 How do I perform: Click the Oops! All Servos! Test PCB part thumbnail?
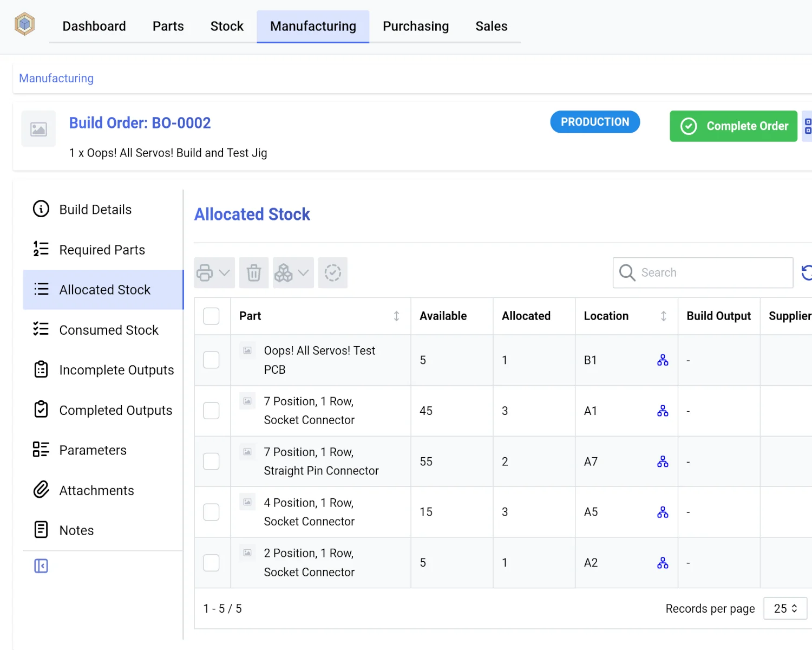coord(247,350)
